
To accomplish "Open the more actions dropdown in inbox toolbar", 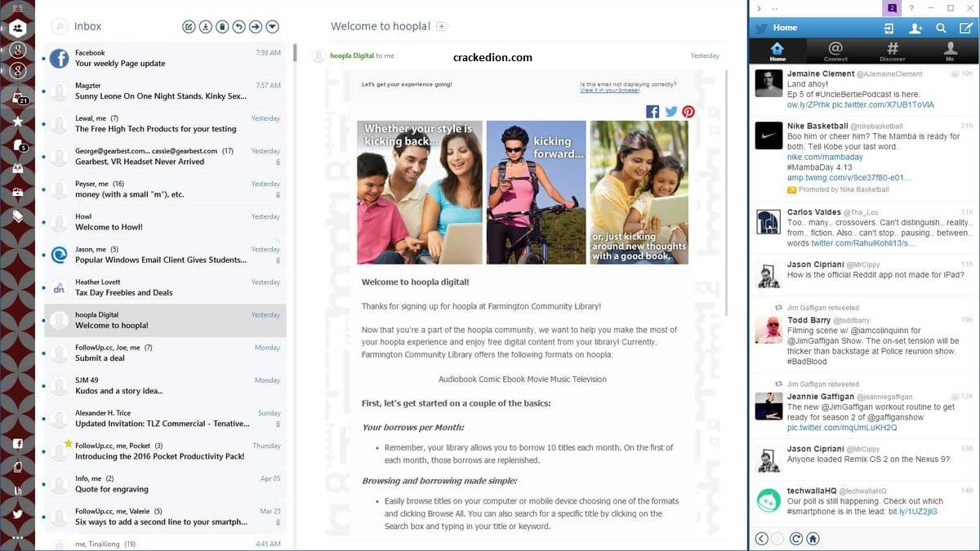I will [273, 27].
